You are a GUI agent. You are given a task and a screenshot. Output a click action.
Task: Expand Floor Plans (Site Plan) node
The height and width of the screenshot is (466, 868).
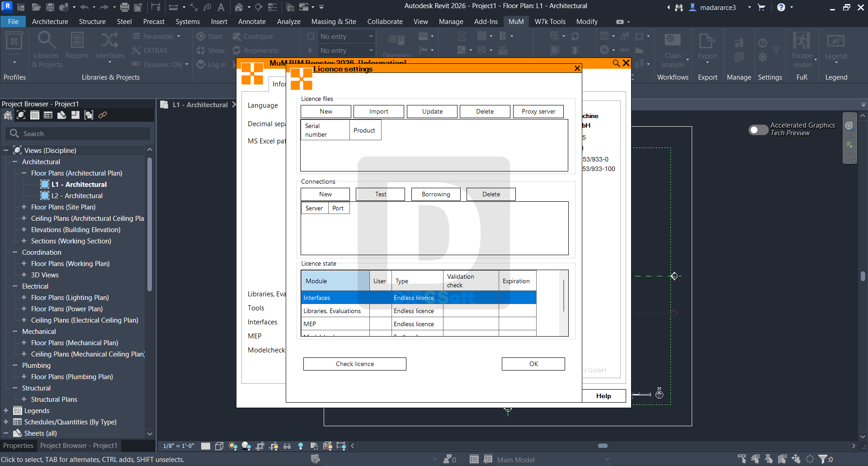24,207
